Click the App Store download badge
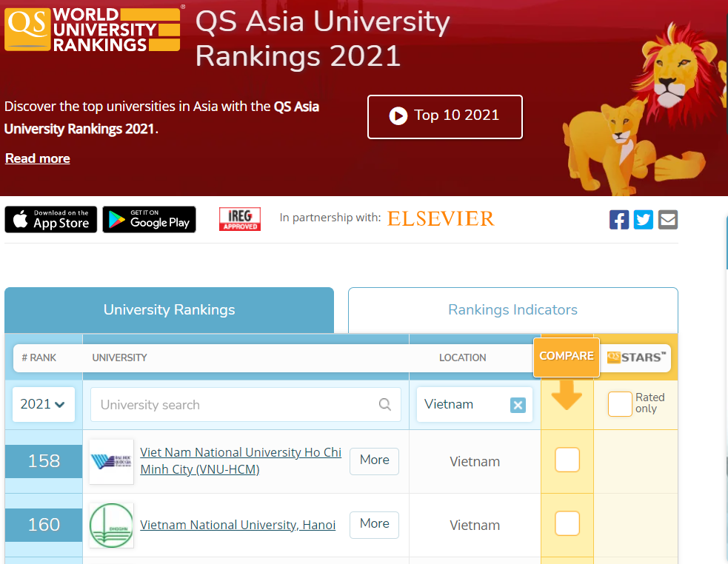728x564 pixels. point(50,219)
